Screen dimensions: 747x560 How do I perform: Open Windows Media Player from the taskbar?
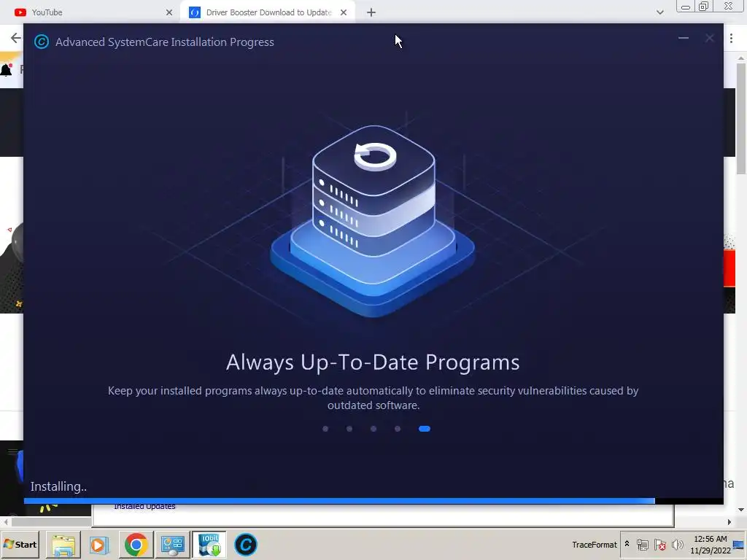click(99, 545)
